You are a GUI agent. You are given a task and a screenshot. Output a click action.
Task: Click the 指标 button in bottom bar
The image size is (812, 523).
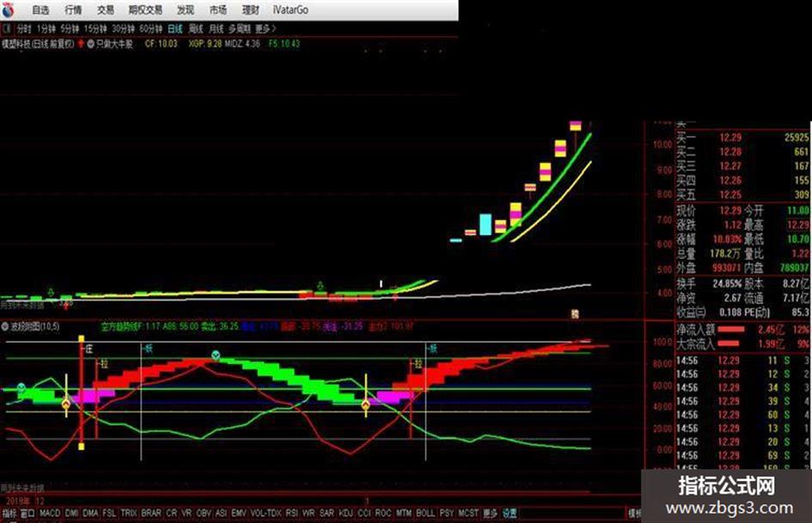pos(9,514)
